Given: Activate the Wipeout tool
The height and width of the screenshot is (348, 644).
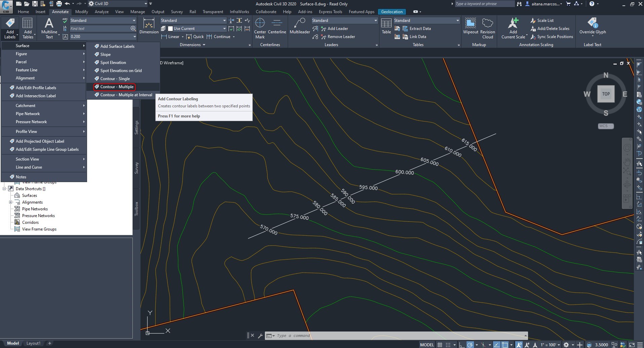Looking at the screenshot, I should (470, 26).
